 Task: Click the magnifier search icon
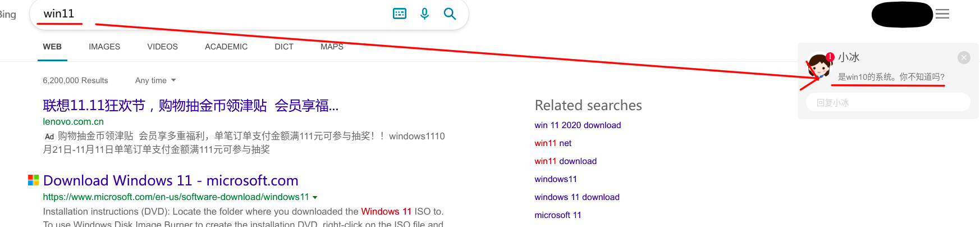(450, 13)
